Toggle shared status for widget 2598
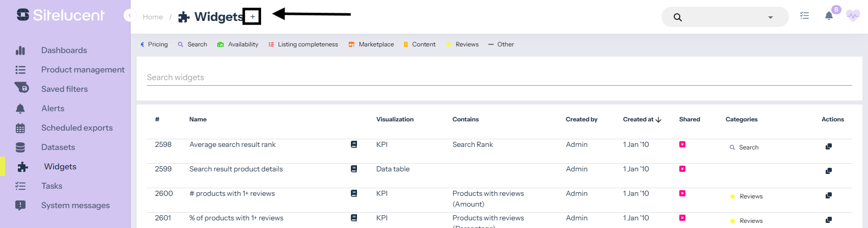The width and height of the screenshot is (868, 228). tap(682, 144)
